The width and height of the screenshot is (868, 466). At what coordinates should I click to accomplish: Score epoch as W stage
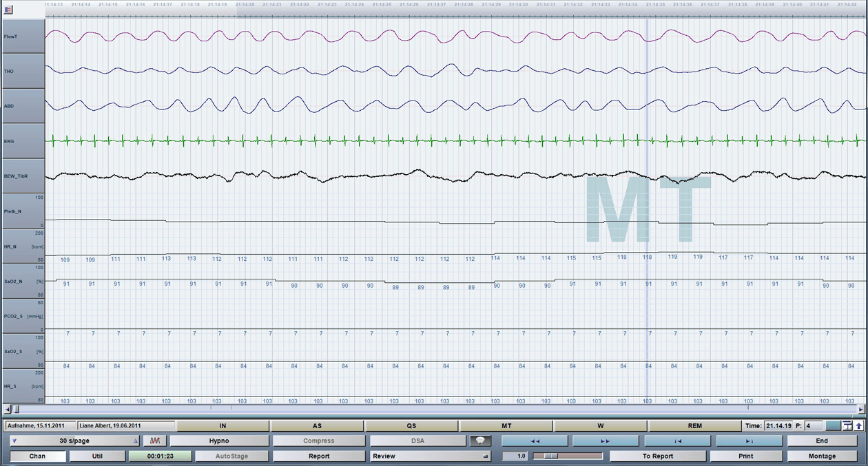coord(601,426)
